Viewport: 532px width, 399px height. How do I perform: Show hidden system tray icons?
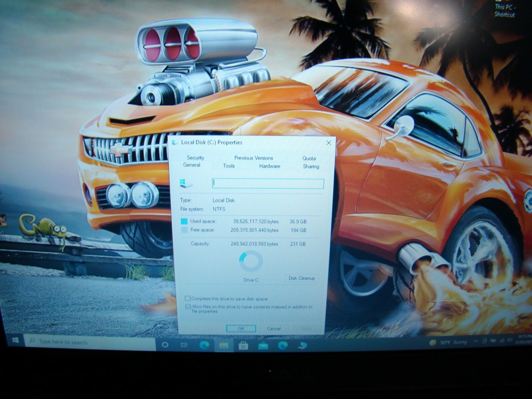[476, 341]
